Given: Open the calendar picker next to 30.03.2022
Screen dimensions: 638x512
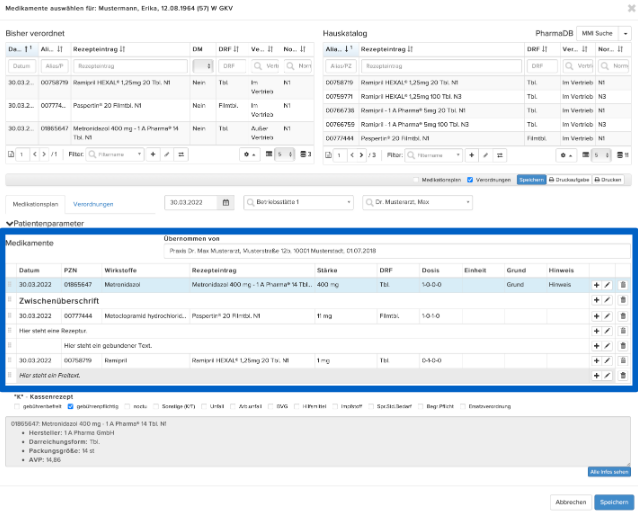Looking at the screenshot, I should click(226, 202).
